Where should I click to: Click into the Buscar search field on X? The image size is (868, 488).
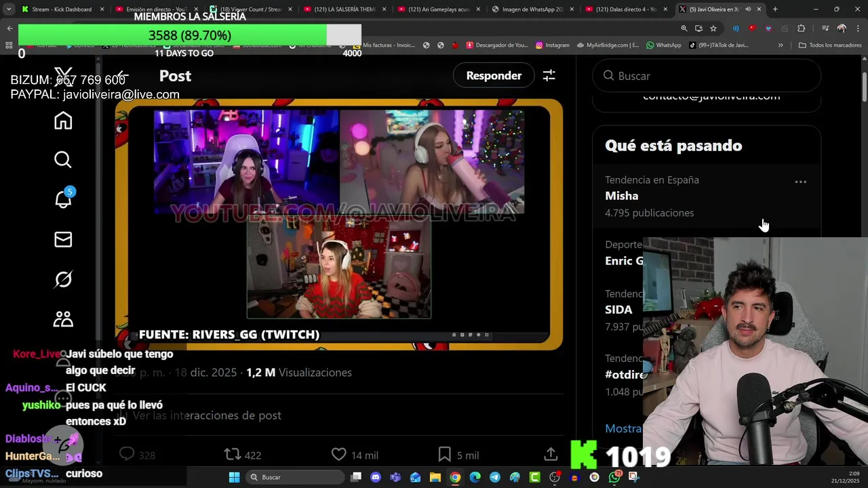(707, 76)
